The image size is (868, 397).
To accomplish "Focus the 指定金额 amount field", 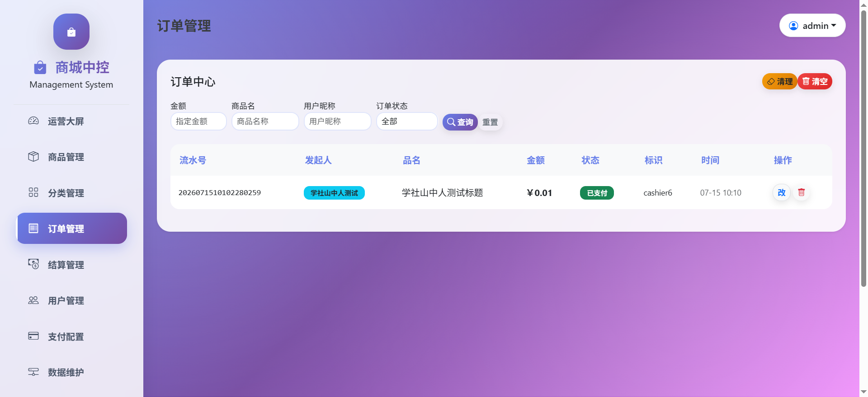I will pyautogui.click(x=198, y=121).
